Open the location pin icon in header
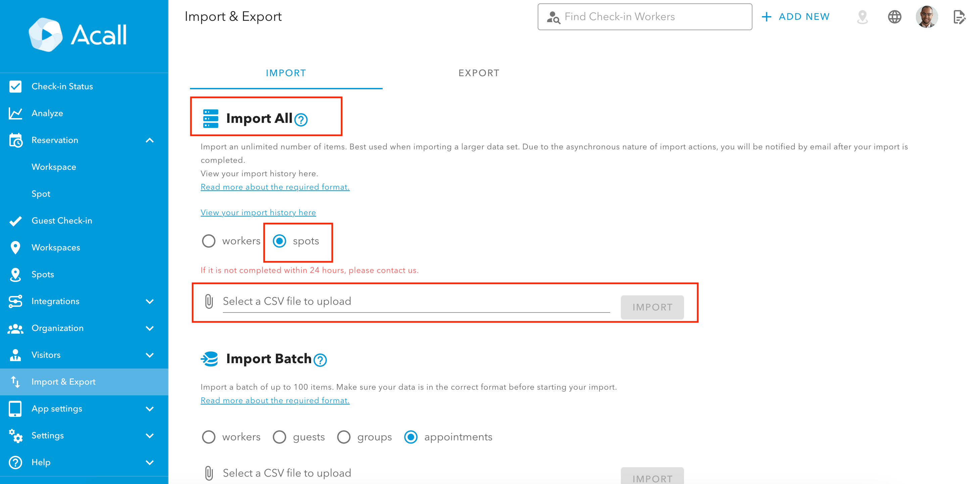980x484 pixels. pyautogui.click(x=863, y=17)
